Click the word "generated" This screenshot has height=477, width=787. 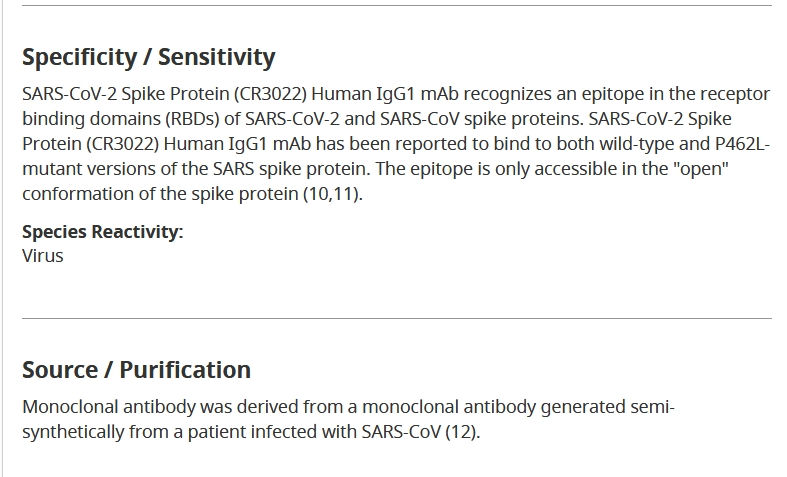583,407
